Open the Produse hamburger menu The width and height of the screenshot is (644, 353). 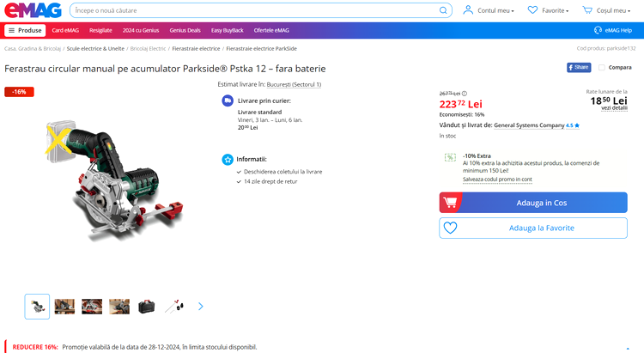tap(25, 30)
